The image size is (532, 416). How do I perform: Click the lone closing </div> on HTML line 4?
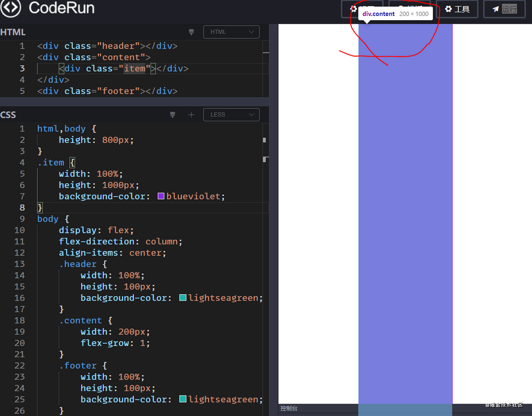[53, 80]
